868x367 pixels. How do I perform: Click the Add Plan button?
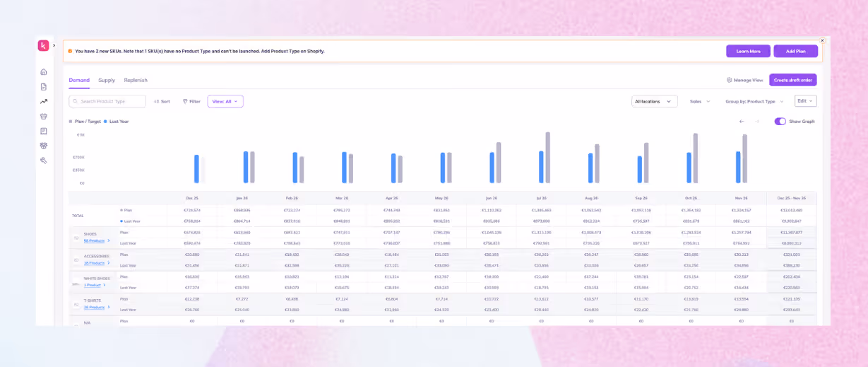tap(795, 51)
